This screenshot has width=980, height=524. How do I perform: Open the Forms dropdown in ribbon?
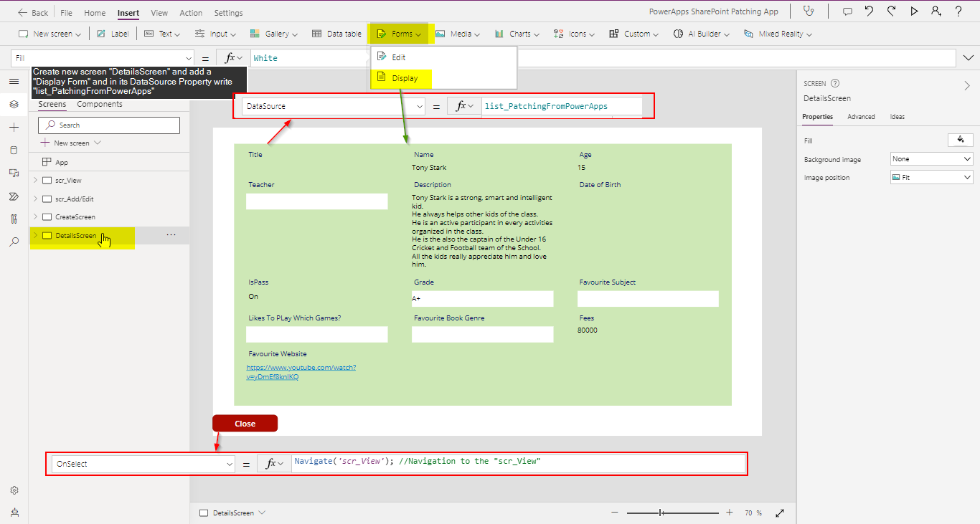click(x=400, y=34)
